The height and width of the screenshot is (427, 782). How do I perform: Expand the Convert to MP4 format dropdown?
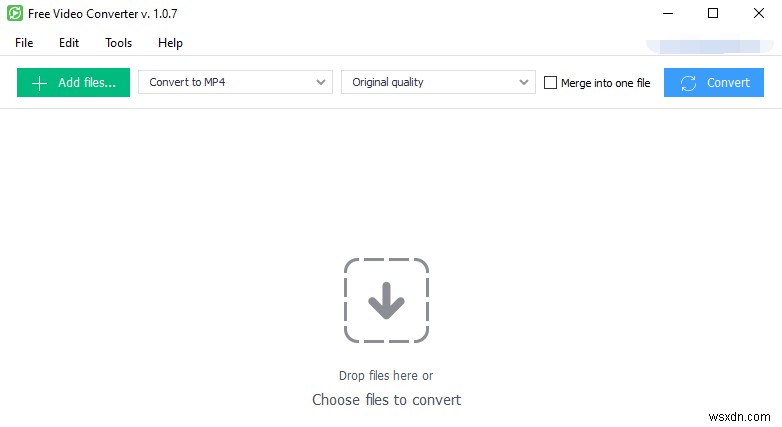click(235, 83)
